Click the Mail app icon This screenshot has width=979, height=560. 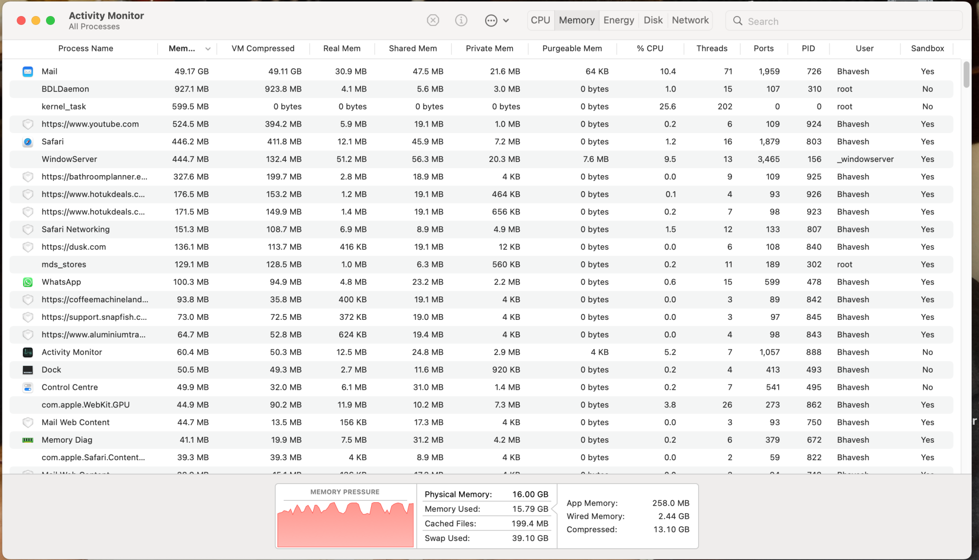pyautogui.click(x=28, y=71)
